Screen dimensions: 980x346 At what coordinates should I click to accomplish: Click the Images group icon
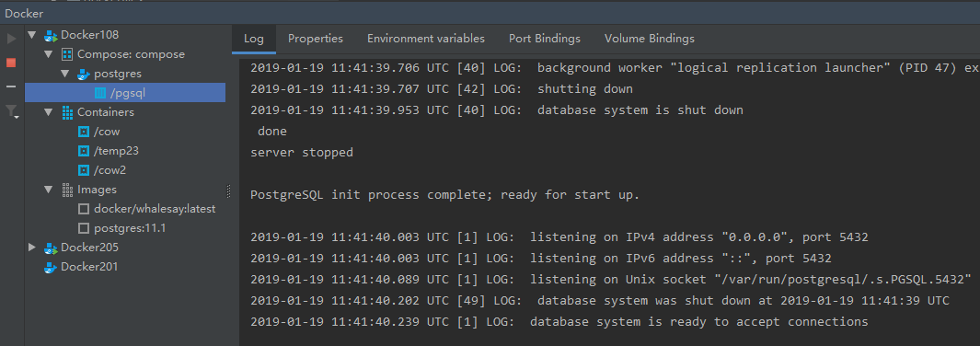click(67, 190)
